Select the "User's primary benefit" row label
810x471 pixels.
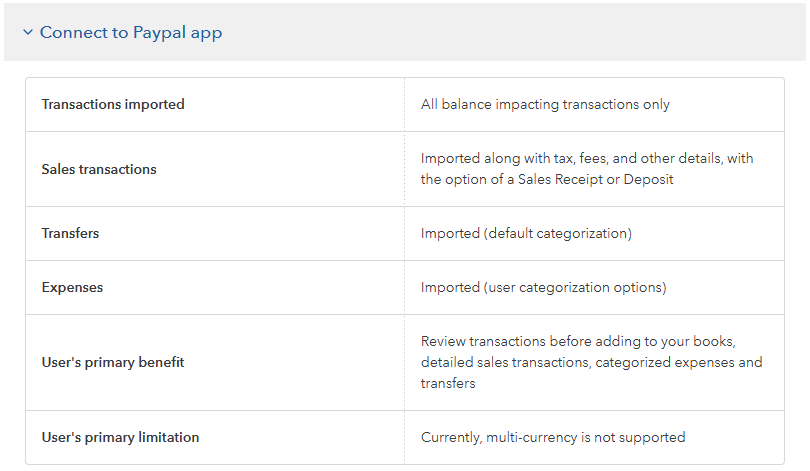pyautogui.click(x=113, y=363)
